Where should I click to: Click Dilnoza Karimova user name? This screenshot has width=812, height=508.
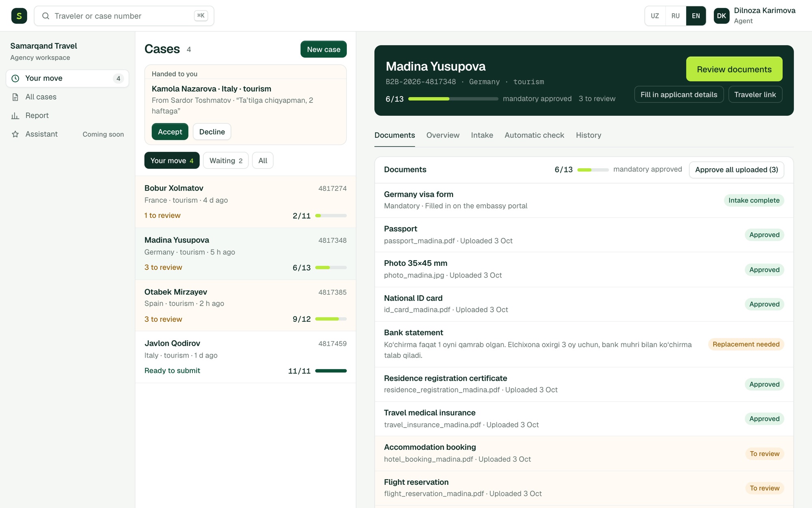(764, 11)
